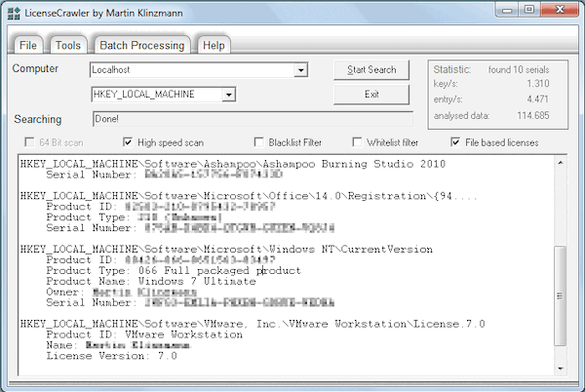Uncheck the File based licenses checkbox
The width and height of the screenshot is (585, 392).
pyautogui.click(x=455, y=142)
